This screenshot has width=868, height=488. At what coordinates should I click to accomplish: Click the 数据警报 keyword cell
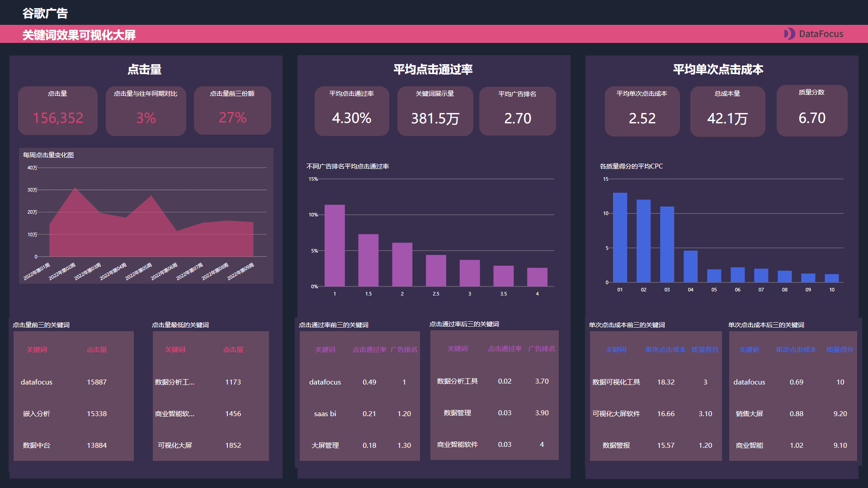(616, 445)
